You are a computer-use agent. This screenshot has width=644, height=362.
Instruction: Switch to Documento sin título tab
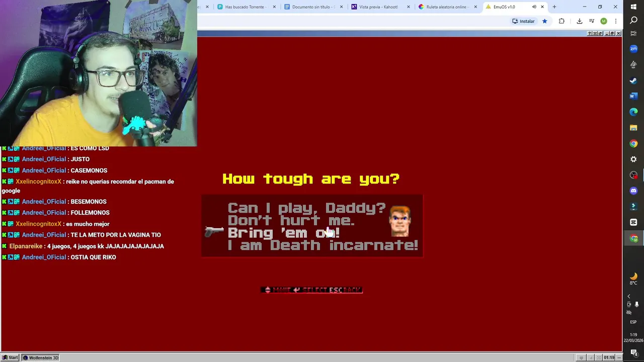pyautogui.click(x=313, y=7)
